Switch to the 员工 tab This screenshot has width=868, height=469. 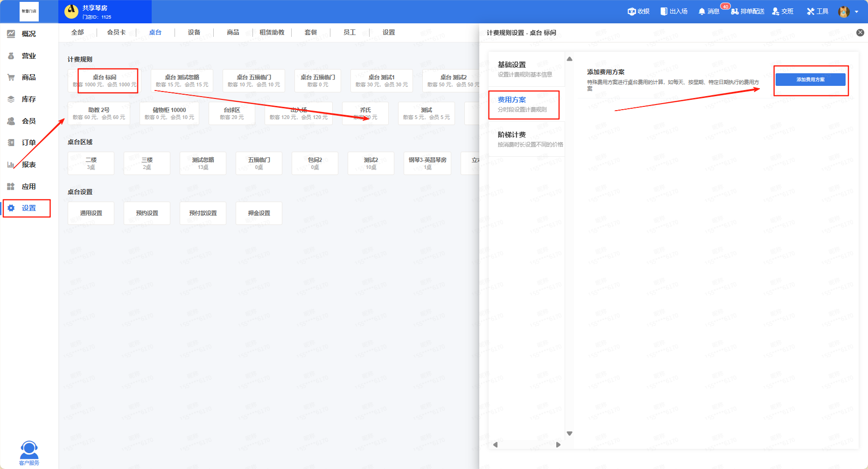click(350, 32)
